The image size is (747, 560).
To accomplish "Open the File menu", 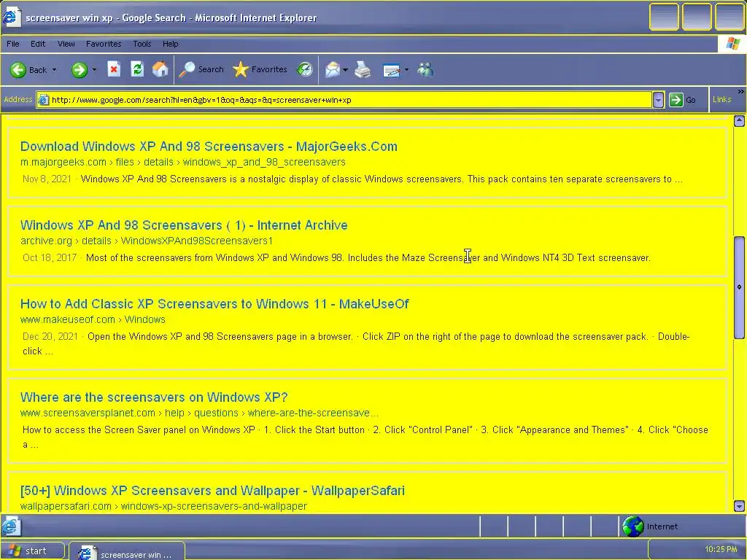I will [13, 44].
